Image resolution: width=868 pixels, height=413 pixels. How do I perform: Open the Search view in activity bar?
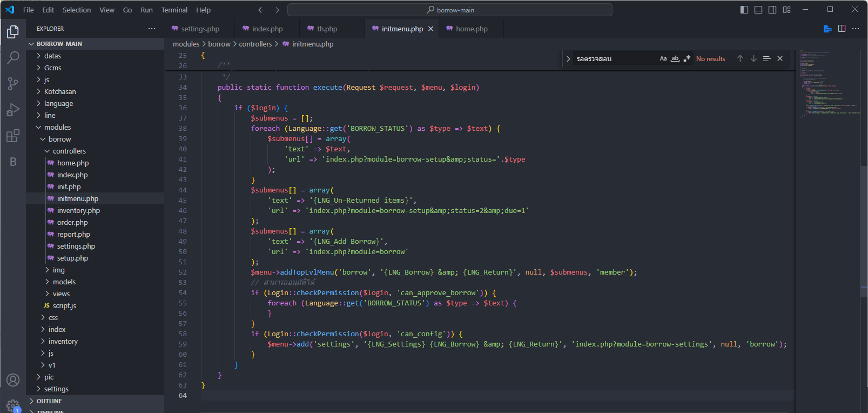13,57
